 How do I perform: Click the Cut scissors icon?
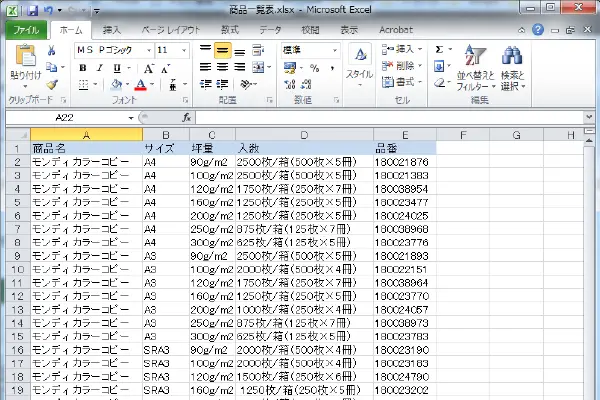coord(51,50)
